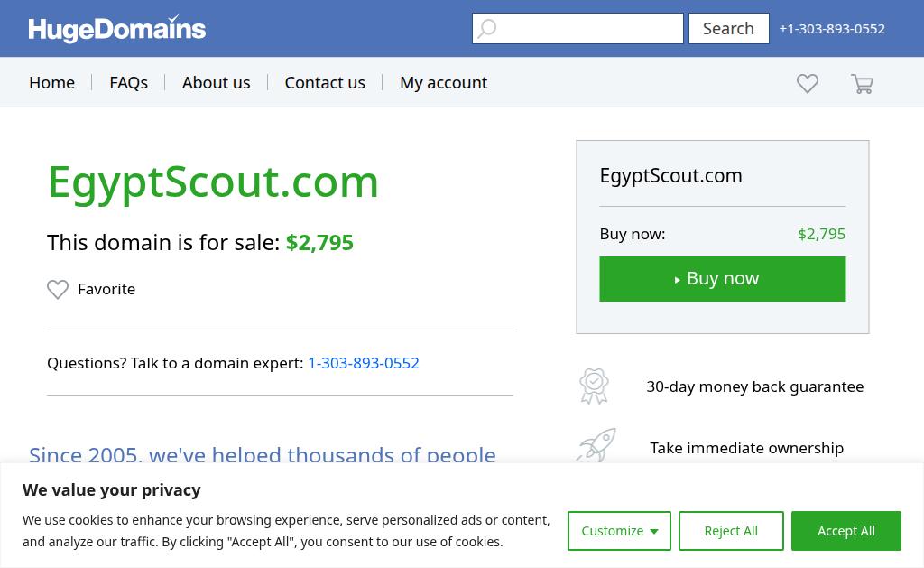Screen dimensions: 924x568
Task: Open My account
Action: [x=444, y=82]
